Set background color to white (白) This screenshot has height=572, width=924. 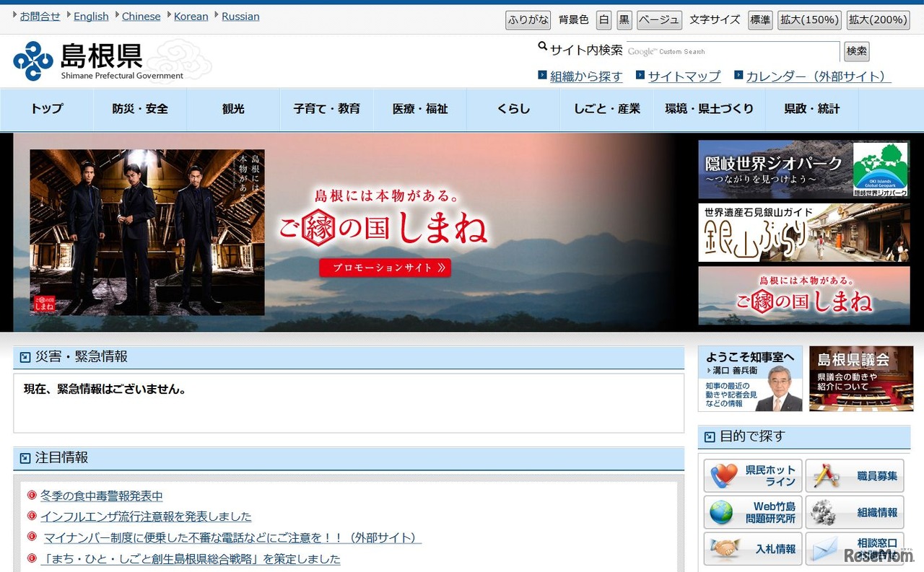pos(604,20)
